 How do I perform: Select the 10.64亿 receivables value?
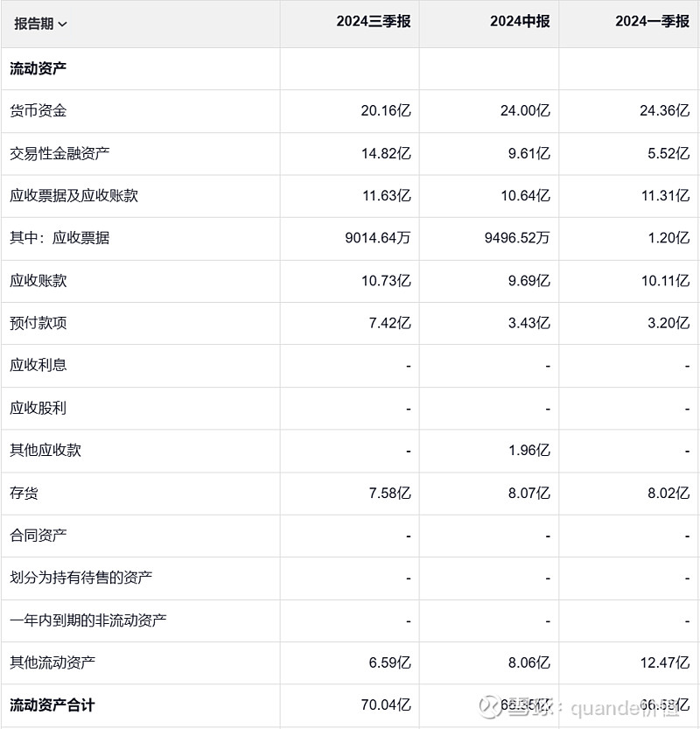pos(525,196)
